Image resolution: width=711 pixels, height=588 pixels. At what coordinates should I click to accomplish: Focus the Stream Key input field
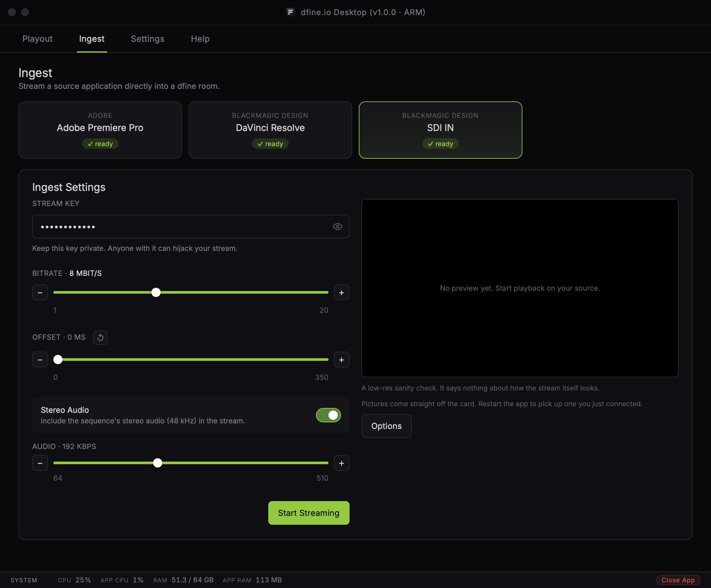(x=191, y=226)
